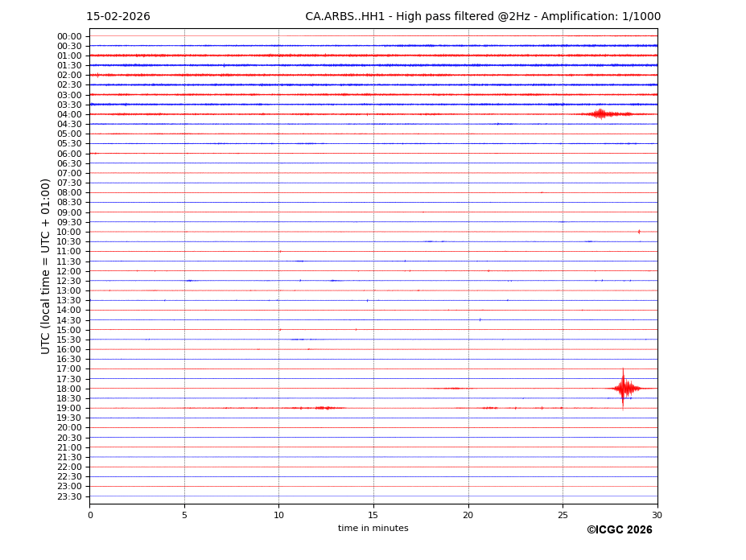Click the 0 tick on the x-axis
Screen dimensions: 746x560
[90, 515]
